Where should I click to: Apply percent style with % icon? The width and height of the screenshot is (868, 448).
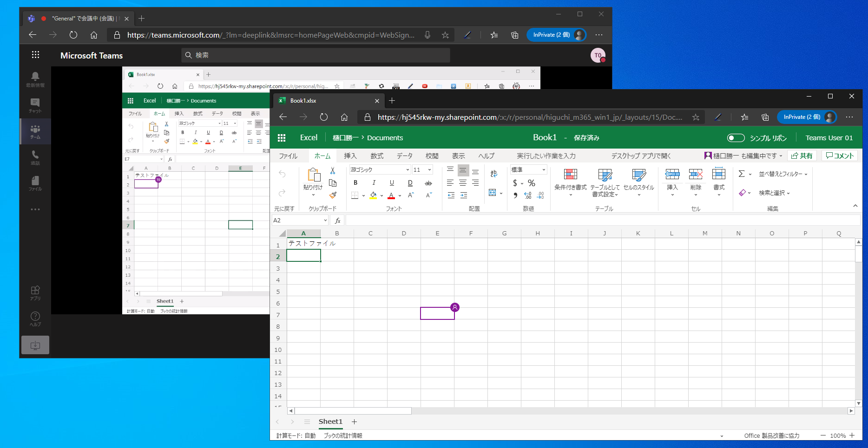click(532, 183)
